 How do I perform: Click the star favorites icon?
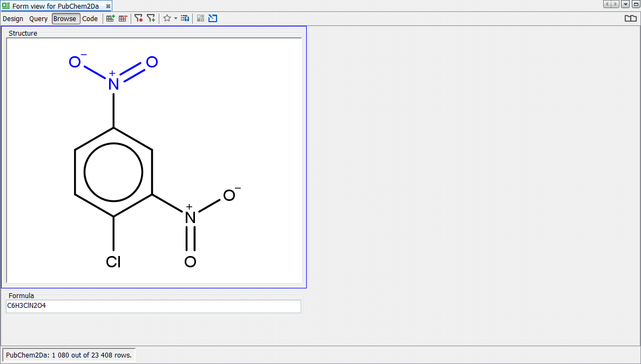click(167, 18)
